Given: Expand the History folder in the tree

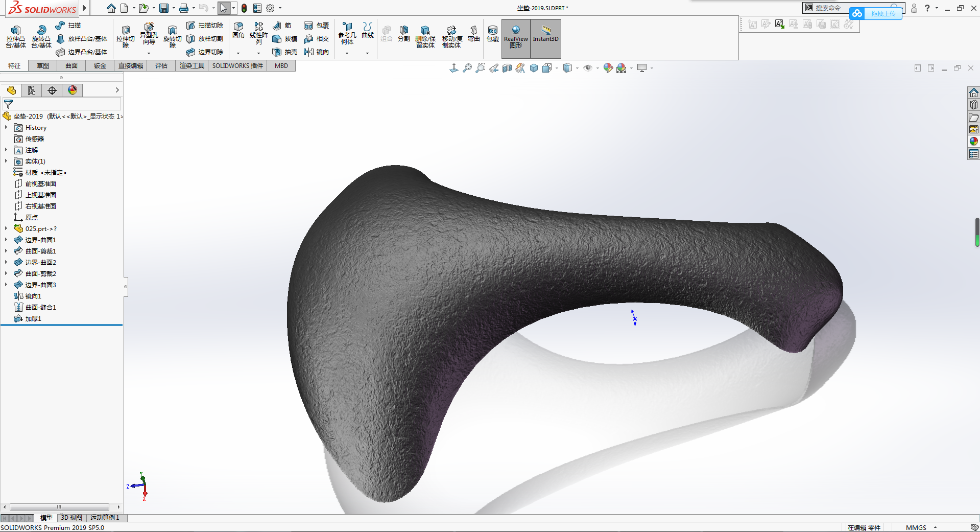Looking at the screenshot, I should [x=6, y=128].
